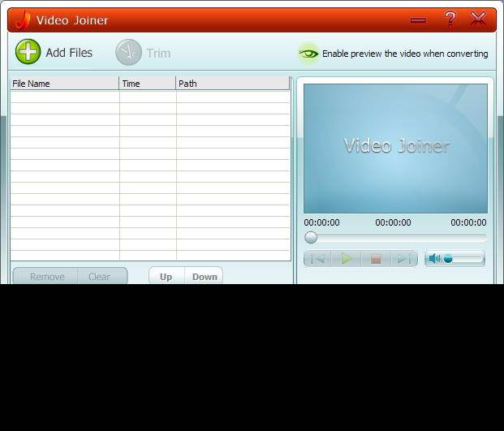Close the Video Joiner window
The width and height of the screenshot is (504, 431).
tap(478, 19)
